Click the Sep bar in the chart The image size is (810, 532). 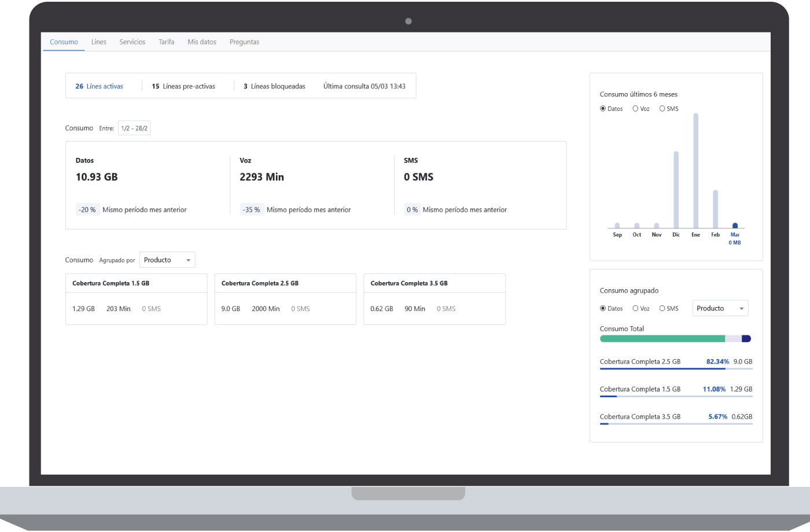coord(617,226)
